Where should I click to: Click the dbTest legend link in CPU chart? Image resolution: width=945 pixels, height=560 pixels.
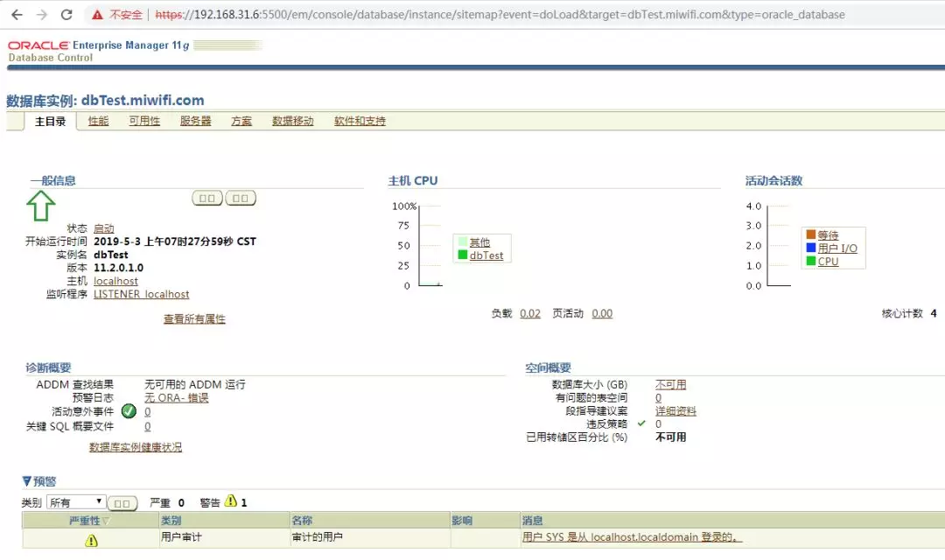[486, 255]
